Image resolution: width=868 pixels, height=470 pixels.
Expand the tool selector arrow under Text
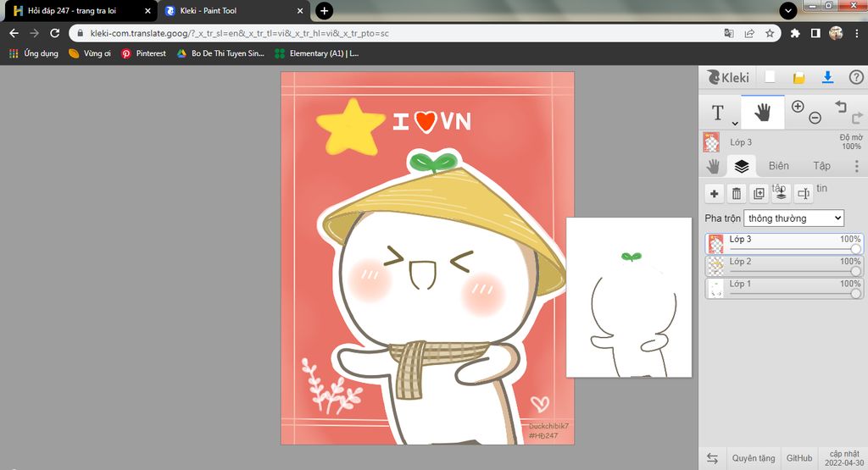[735, 124]
